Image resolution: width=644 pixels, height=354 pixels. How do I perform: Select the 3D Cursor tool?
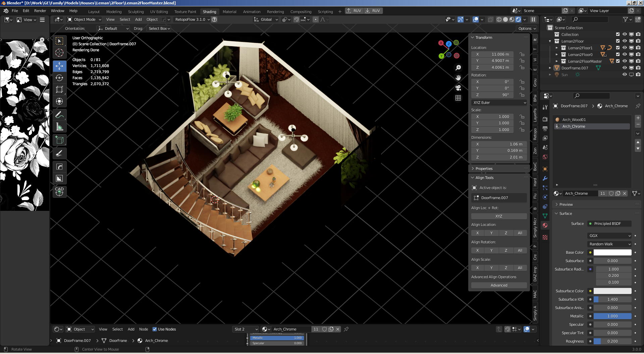[x=59, y=53]
